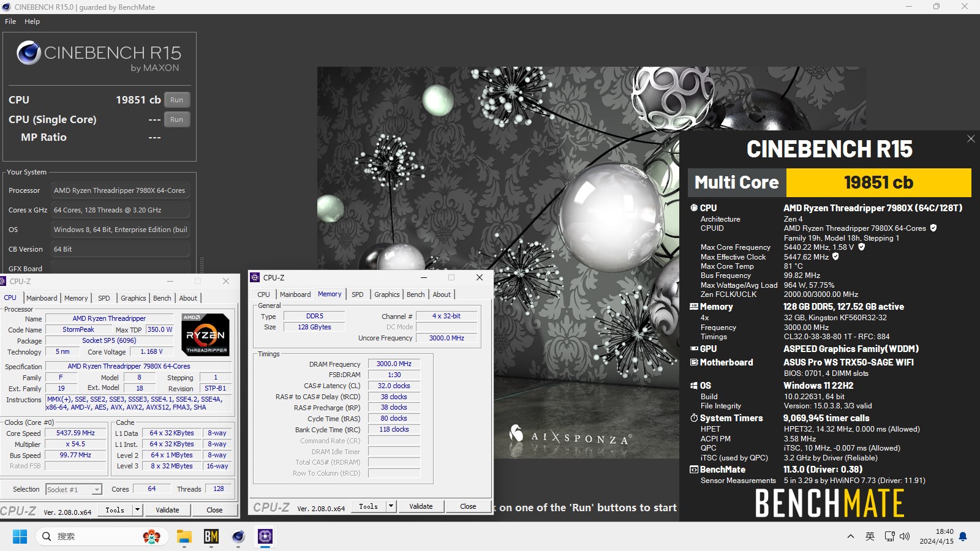Screen dimensions: 980x551
Task: Open the network status tray icon
Action: (x=890, y=537)
